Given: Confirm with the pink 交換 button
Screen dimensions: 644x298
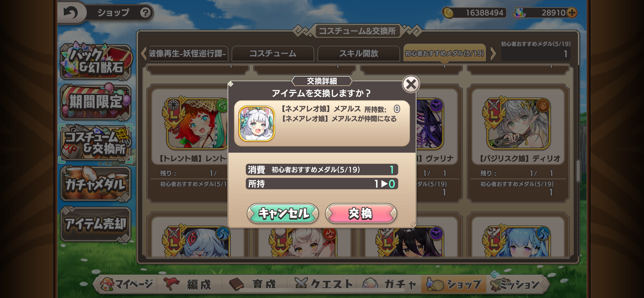Looking at the screenshot, I should 361,213.
